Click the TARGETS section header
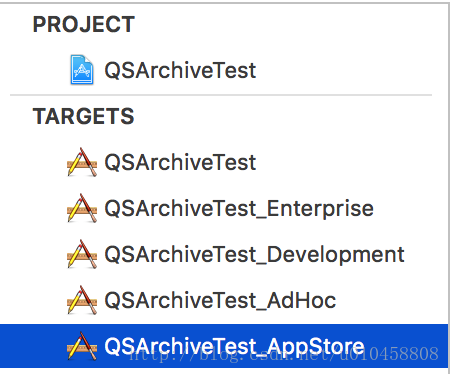Viewport: 450px width, 374px height. click(83, 116)
